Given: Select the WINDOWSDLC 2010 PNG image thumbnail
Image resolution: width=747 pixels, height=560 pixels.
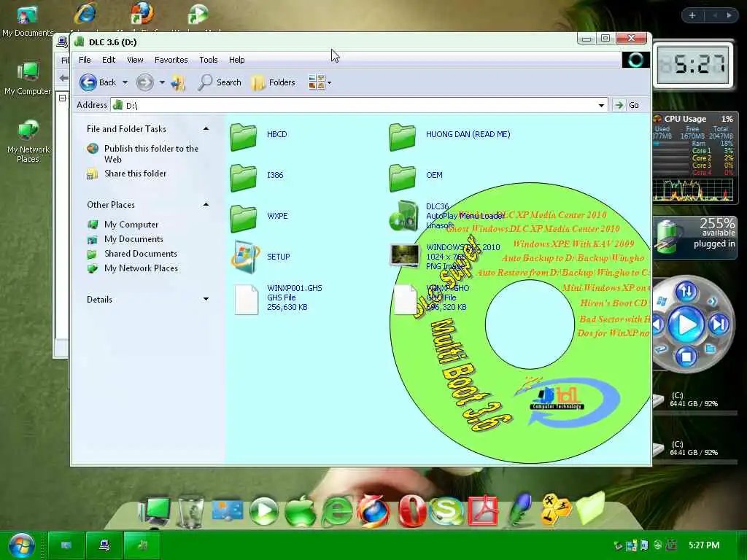Looking at the screenshot, I should pyautogui.click(x=404, y=256).
